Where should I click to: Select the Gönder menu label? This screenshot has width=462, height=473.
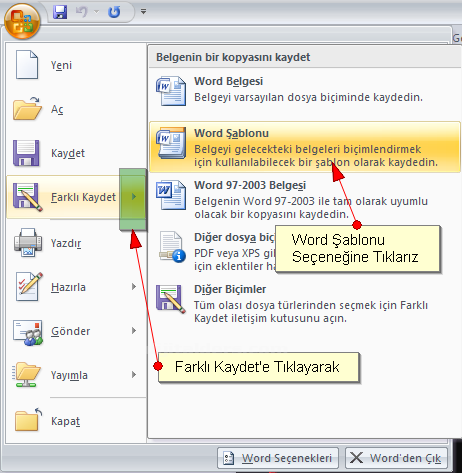pos(70,331)
